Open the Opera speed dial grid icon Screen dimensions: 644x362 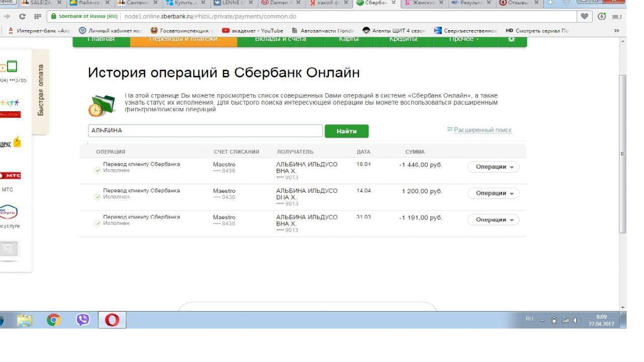[x=37, y=16]
